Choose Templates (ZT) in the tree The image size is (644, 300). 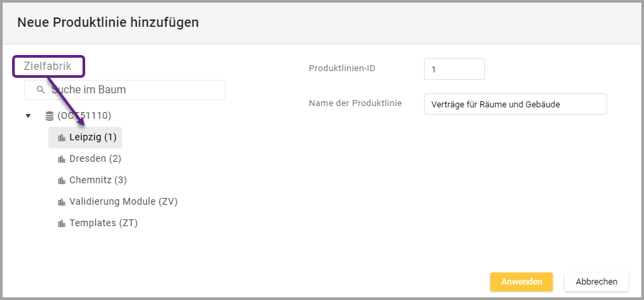(103, 223)
